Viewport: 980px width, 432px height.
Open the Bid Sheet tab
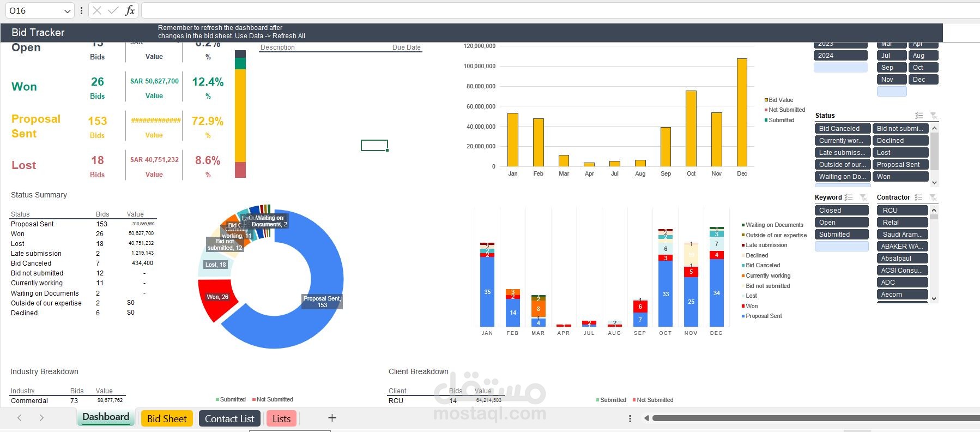pyautogui.click(x=167, y=418)
